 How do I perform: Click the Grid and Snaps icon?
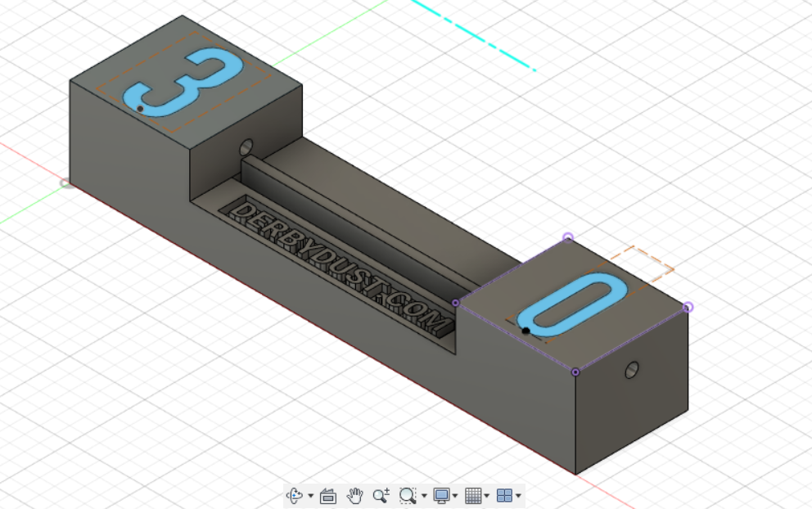(x=472, y=495)
